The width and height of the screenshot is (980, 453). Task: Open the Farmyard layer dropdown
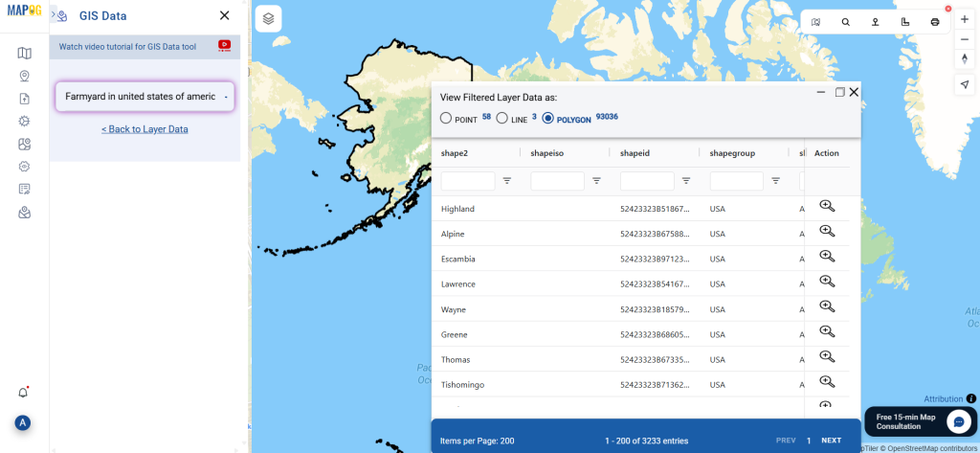point(145,97)
